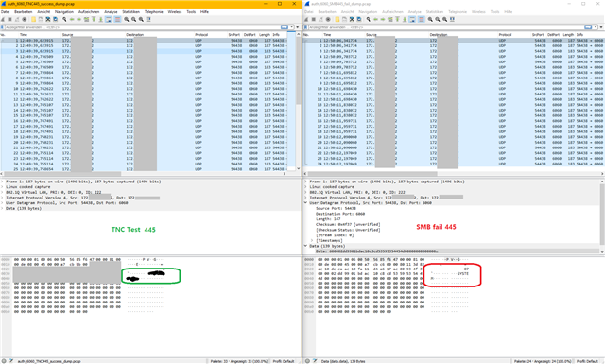Select packet row 10 in right window
Image resolution: width=605 pixels, height=364 pixels.
[x=454, y=89]
